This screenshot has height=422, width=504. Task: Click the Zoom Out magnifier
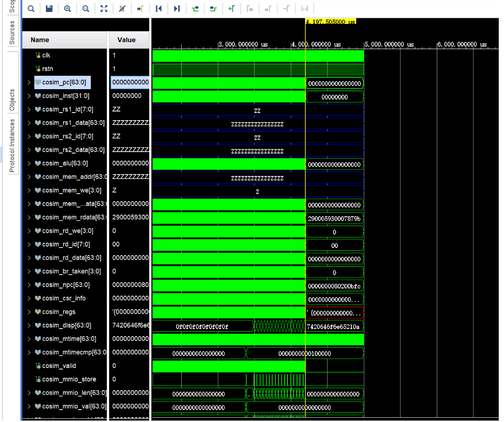pyautogui.click(x=86, y=9)
